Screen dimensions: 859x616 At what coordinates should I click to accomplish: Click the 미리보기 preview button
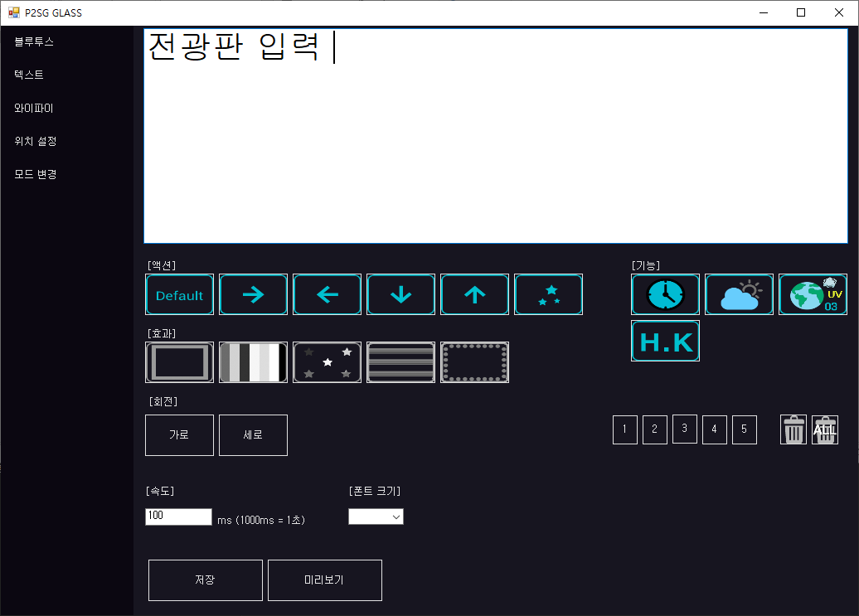pos(325,580)
